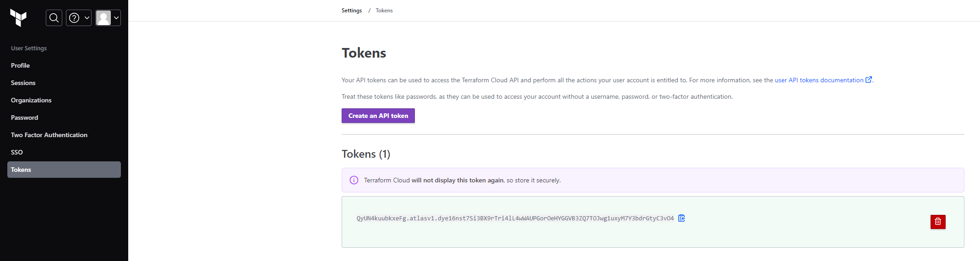Open Organizations settings
The image size is (980, 261).
(x=31, y=100)
